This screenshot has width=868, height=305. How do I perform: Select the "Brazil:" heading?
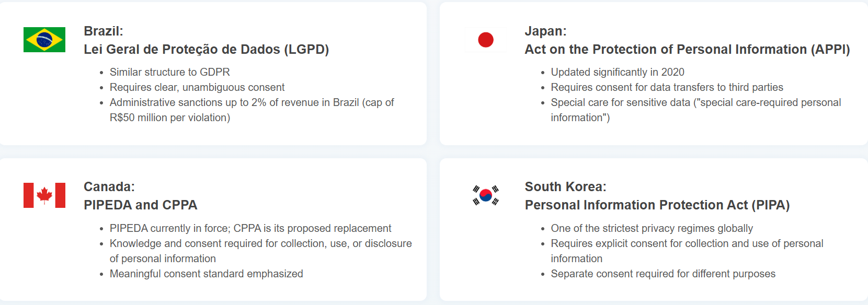pos(104,31)
